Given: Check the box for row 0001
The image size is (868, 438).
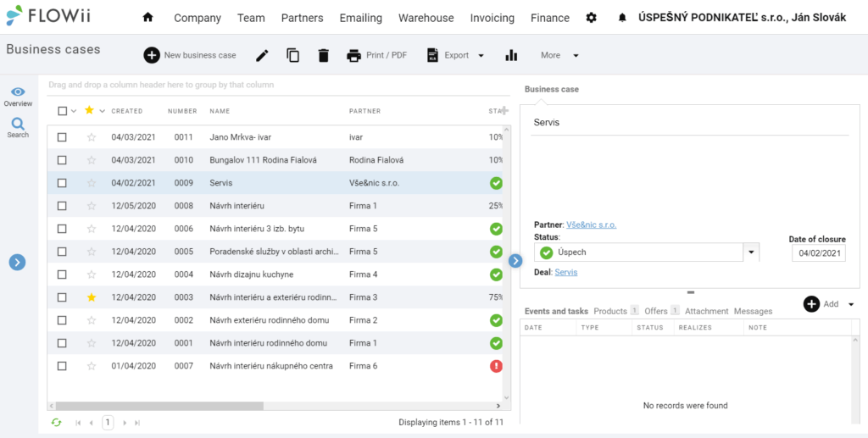Looking at the screenshot, I should pos(62,343).
